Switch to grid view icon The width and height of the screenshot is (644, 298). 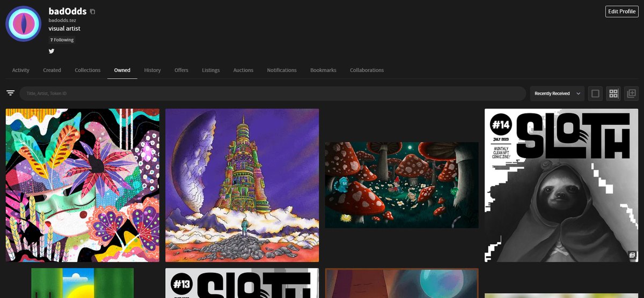coord(613,93)
